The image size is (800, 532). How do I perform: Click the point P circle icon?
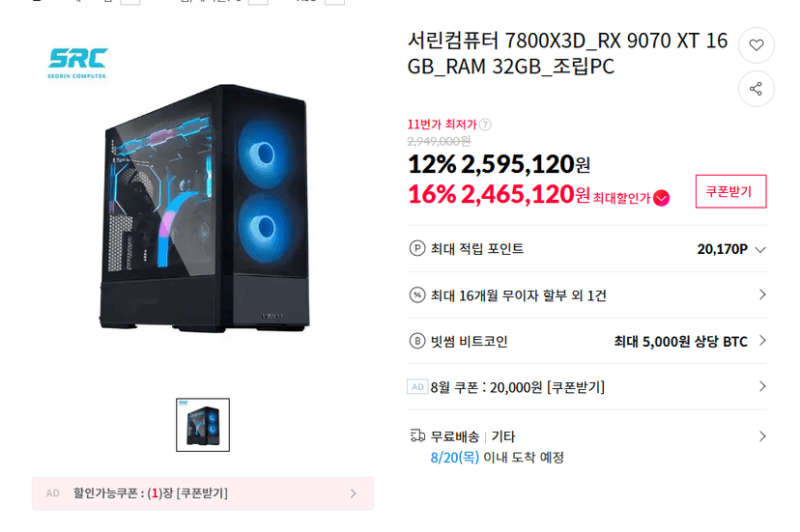click(x=416, y=248)
